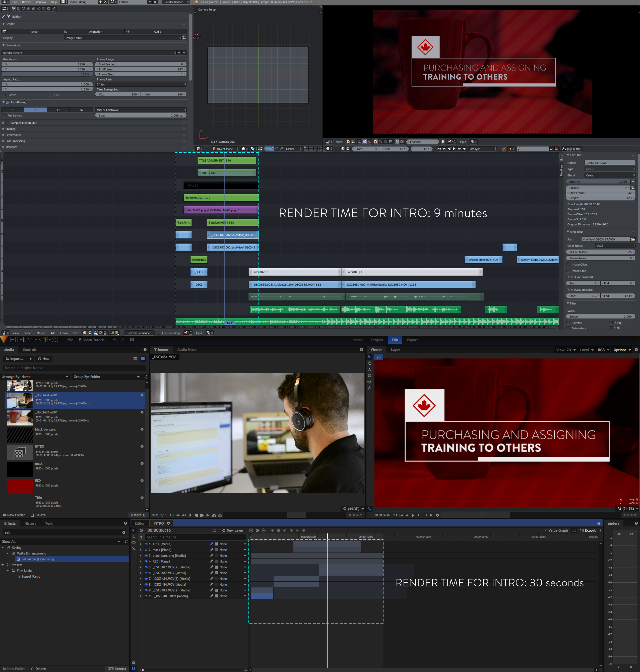Switch to the HitFilm Export tab
This screenshot has height=672, width=640.
(x=412, y=340)
